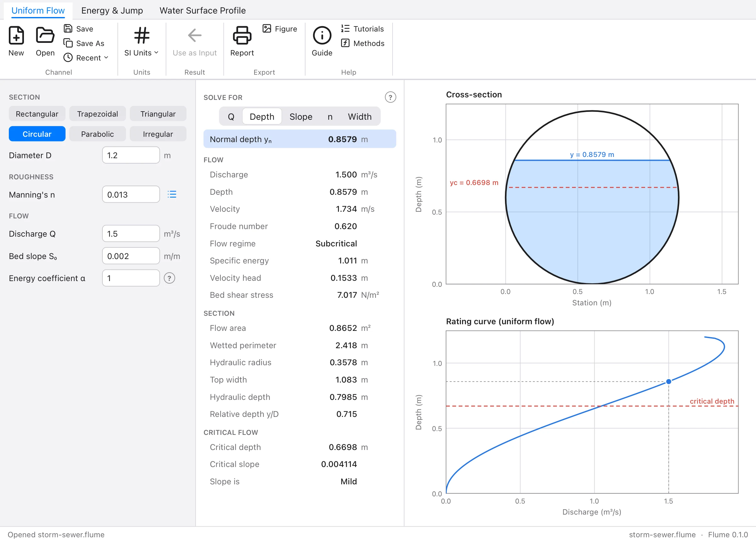Click the Normal depth yₙ result row
The width and height of the screenshot is (756, 542).
[x=300, y=139]
